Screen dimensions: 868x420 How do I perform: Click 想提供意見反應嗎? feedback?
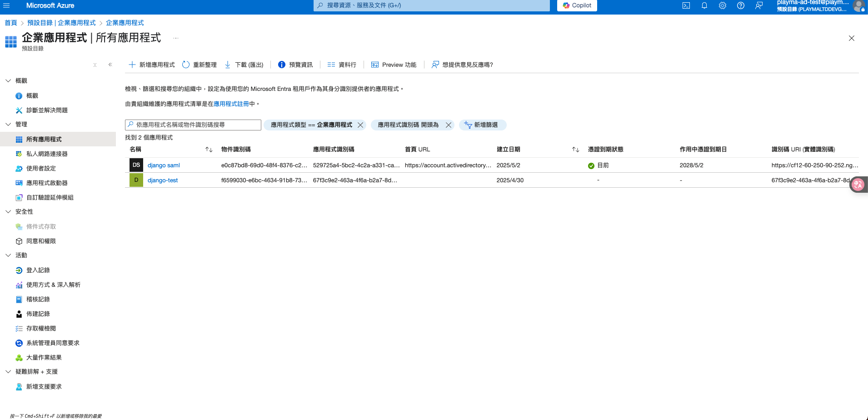click(462, 65)
